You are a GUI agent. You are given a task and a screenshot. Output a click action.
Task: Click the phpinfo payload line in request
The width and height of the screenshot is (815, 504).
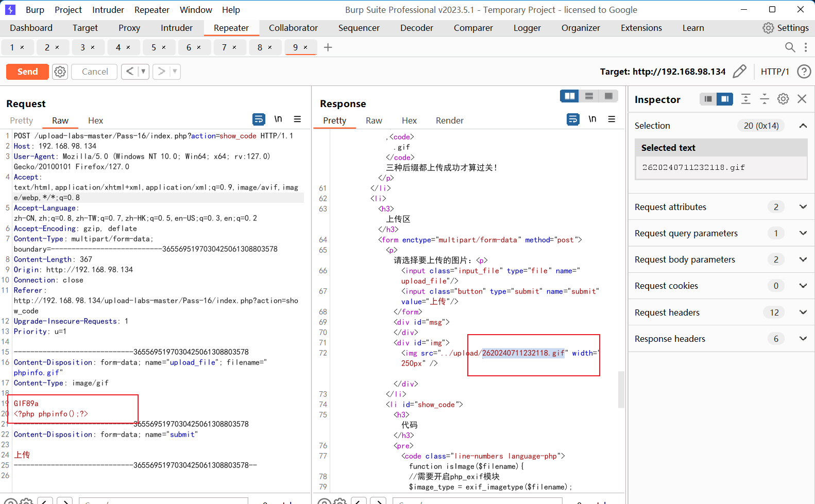click(x=51, y=414)
